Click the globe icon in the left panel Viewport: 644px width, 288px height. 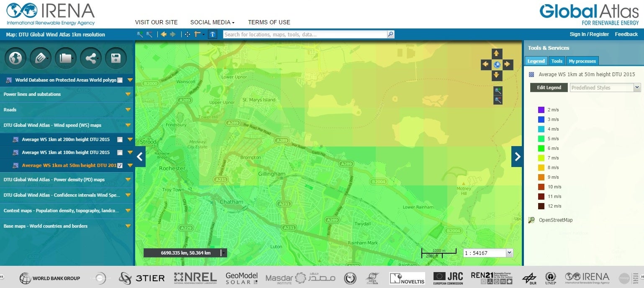point(15,59)
